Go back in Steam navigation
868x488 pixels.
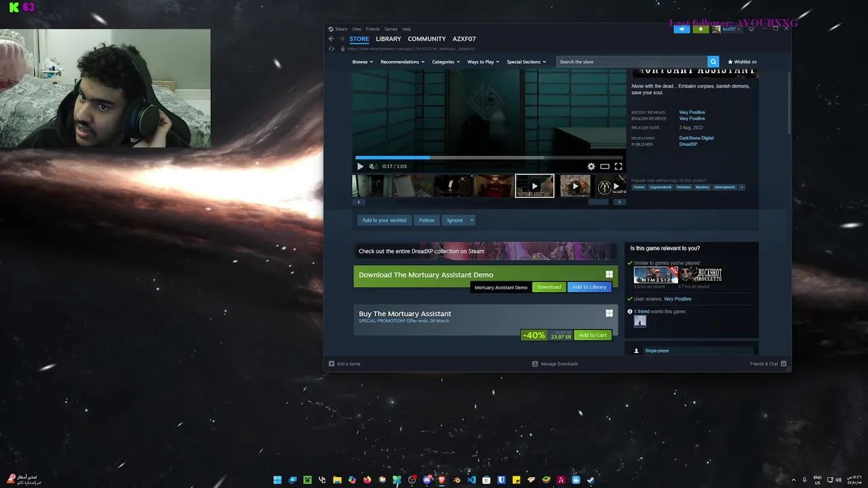(x=332, y=39)
